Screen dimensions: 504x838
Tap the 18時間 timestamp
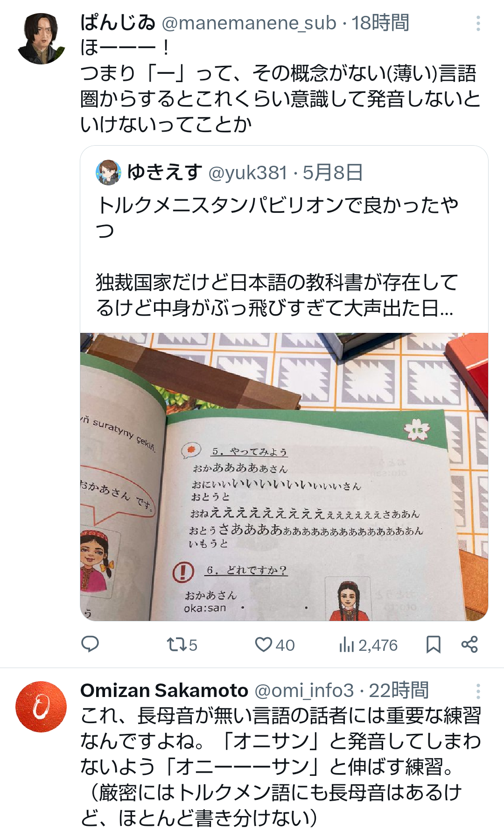[380, 23]
